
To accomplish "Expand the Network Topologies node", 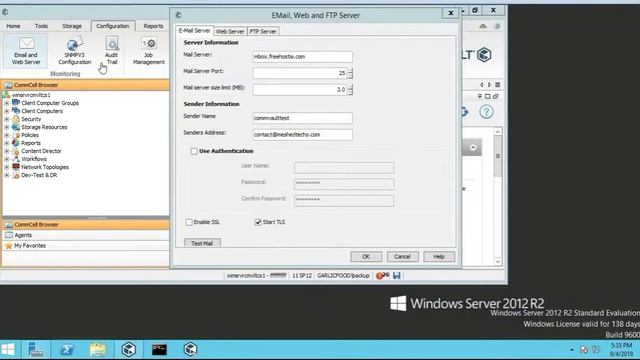I will (7, 167).
